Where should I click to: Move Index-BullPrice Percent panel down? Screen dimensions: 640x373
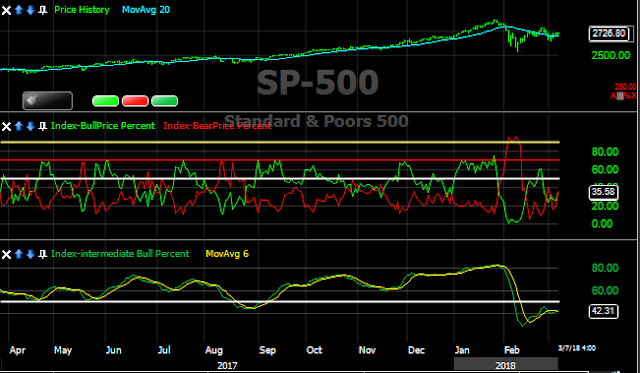(30, 126)
